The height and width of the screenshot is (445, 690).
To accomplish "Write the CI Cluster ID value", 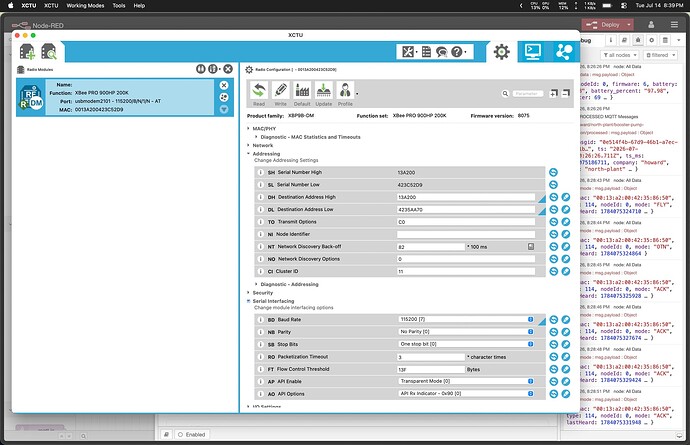I will (566, 271).
